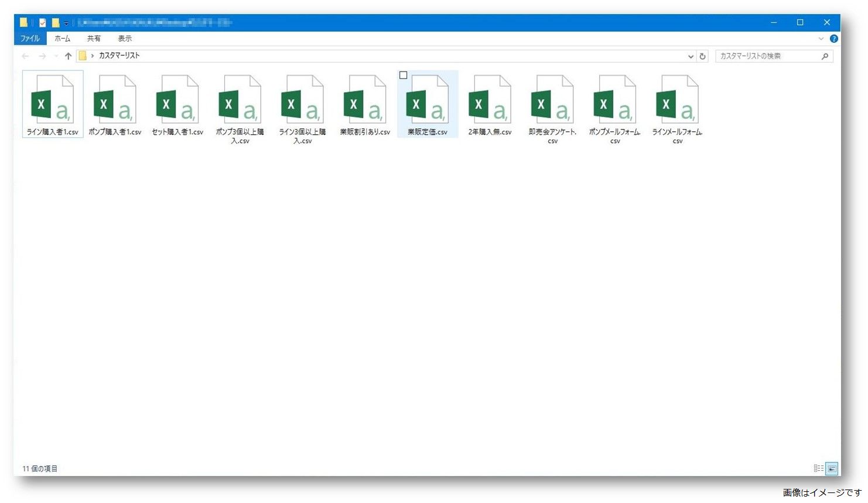The width and height of the screenshot is (868, 503).
Task: Open the Explorer help icon
Action: tap(834, 39)
